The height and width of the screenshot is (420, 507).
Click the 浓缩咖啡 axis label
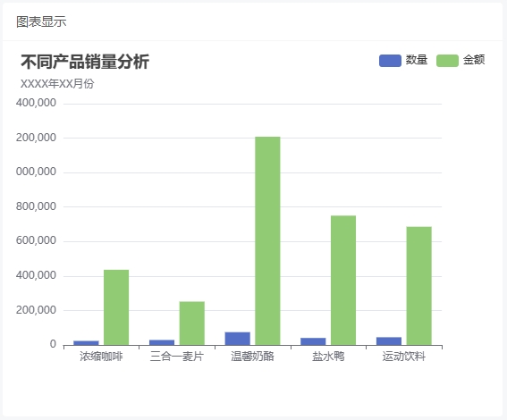(x=101, y=357)
